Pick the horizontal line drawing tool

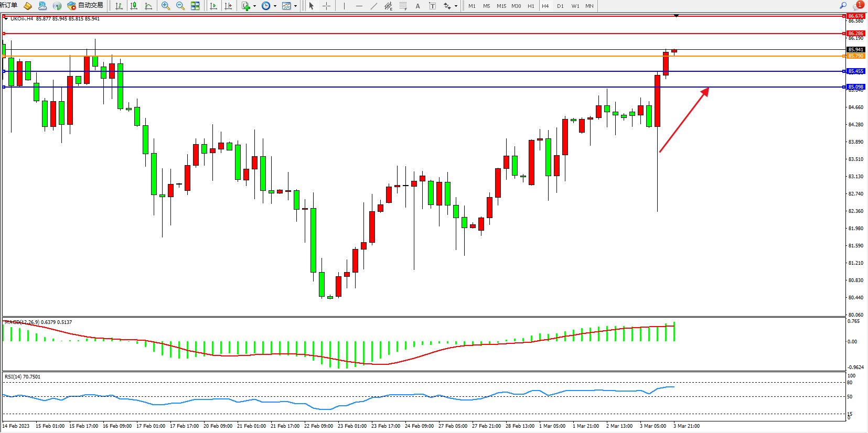[x=359, y=6]
